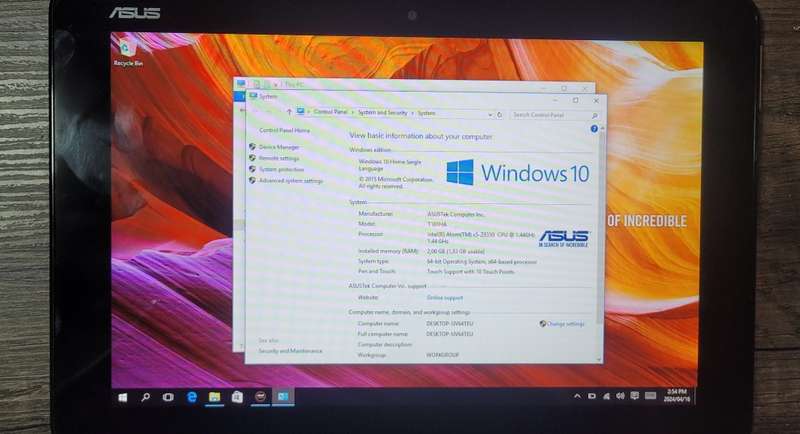
Task: Open taskbar search magnifier
Action: (x=145, y=397)
